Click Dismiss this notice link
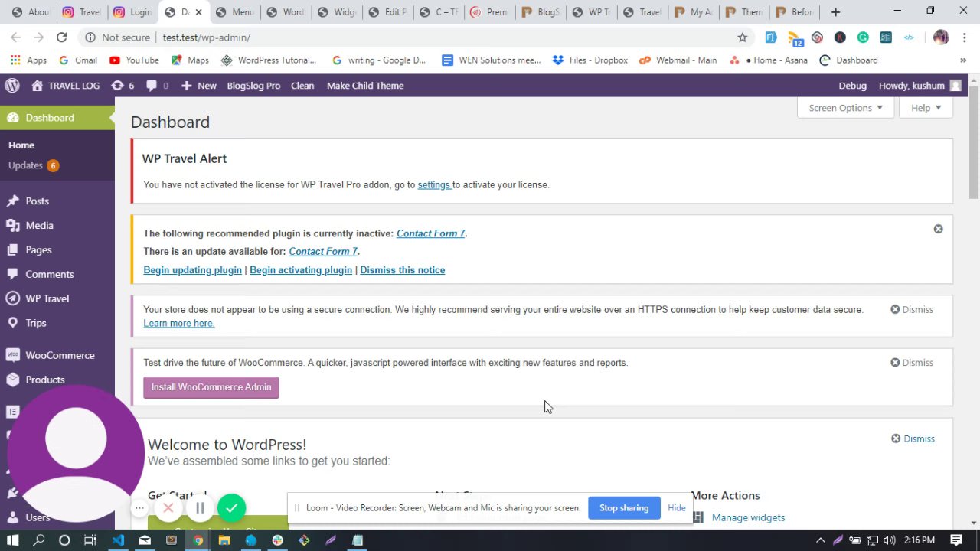The image size is (980, 551). tap(402, 270)
